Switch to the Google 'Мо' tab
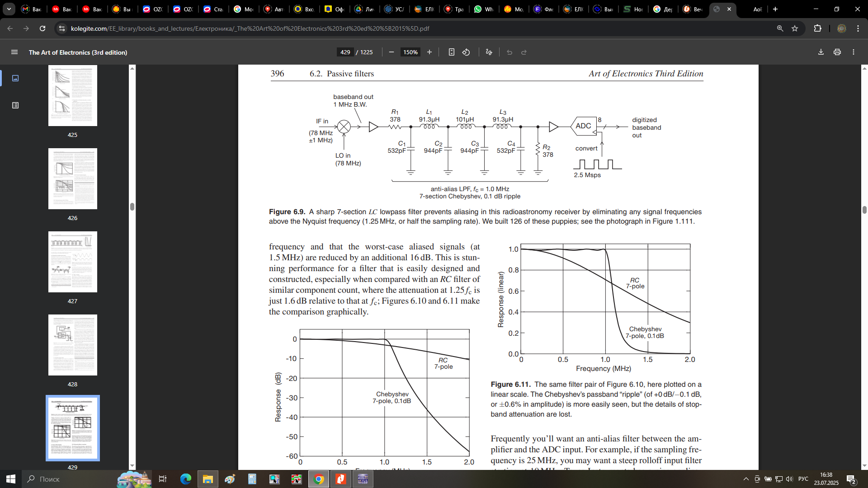The image size is (868, 488). [x=243, y=9]
